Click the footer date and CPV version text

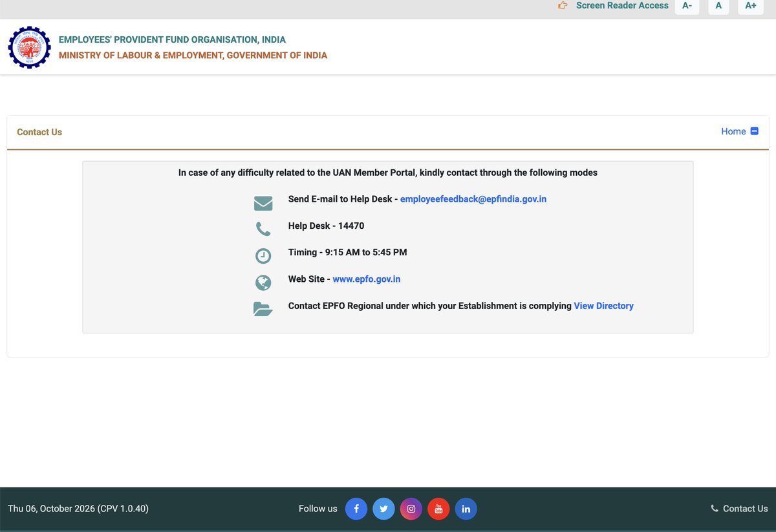click(x=78, y=509)
